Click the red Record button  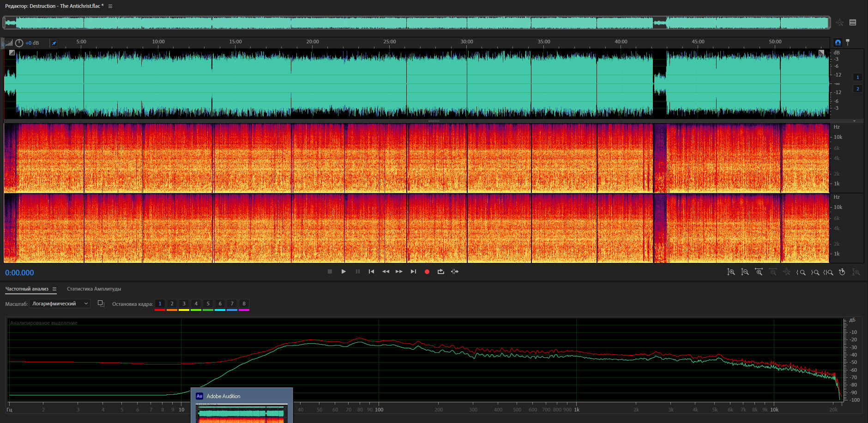427,272
